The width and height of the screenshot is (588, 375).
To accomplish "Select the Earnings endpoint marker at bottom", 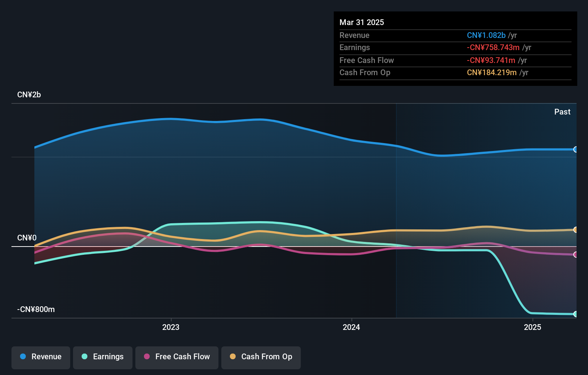I will [575, 314].
